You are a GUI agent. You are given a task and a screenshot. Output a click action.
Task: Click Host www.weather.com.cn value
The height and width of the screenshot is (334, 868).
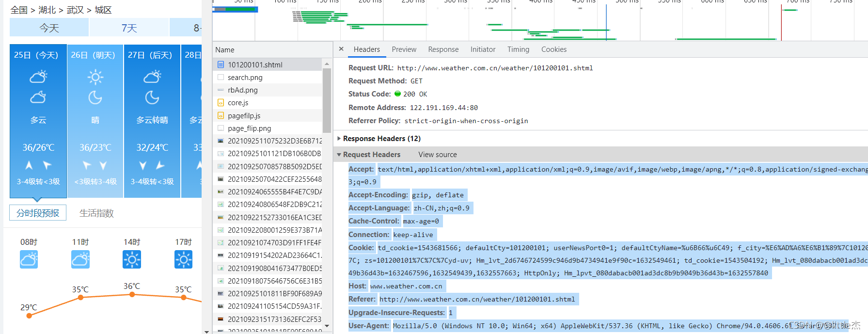click(x=406, y=286)
